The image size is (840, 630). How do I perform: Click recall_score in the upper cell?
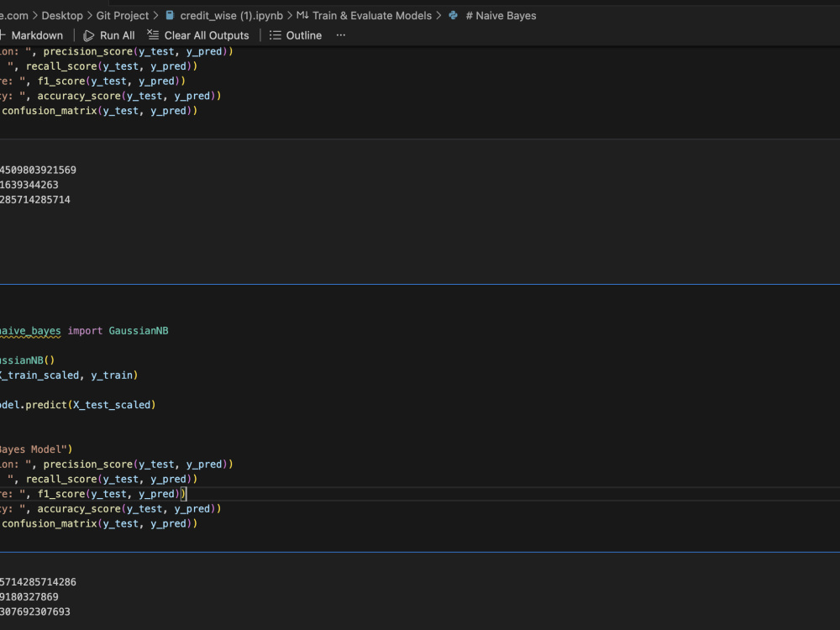click(x=61, y=66)
